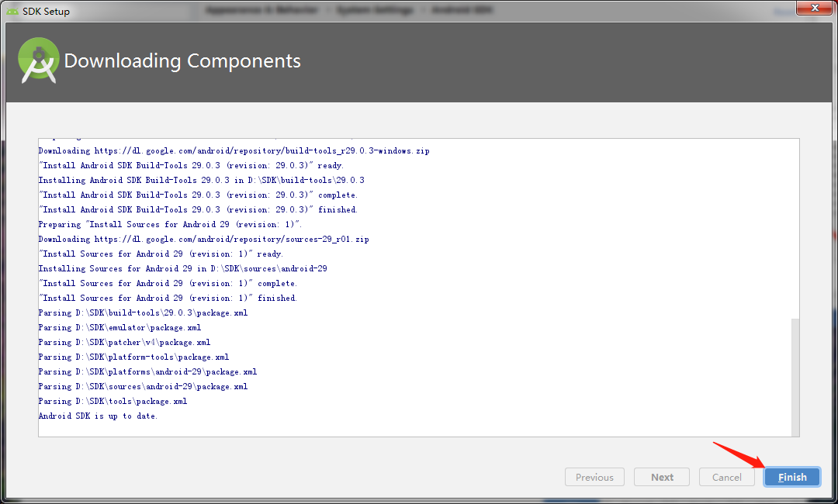Click the Cancel button
This screenshot has width=838, height=504.
727,478
